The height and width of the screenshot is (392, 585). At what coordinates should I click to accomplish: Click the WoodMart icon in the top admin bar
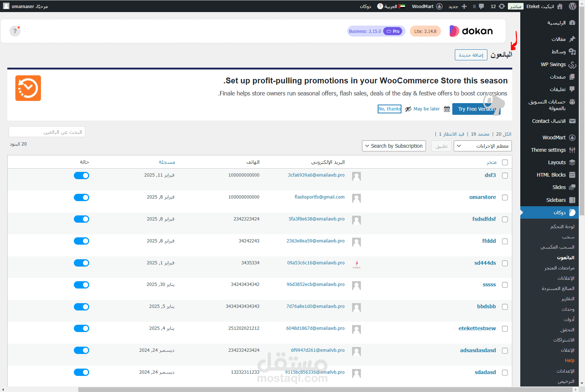coord(439,6)
